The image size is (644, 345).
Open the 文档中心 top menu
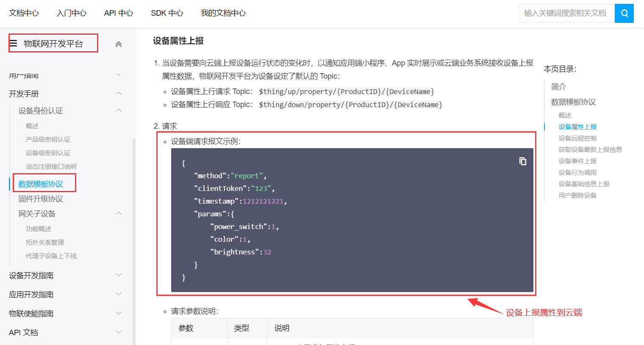tap(24, 13)
